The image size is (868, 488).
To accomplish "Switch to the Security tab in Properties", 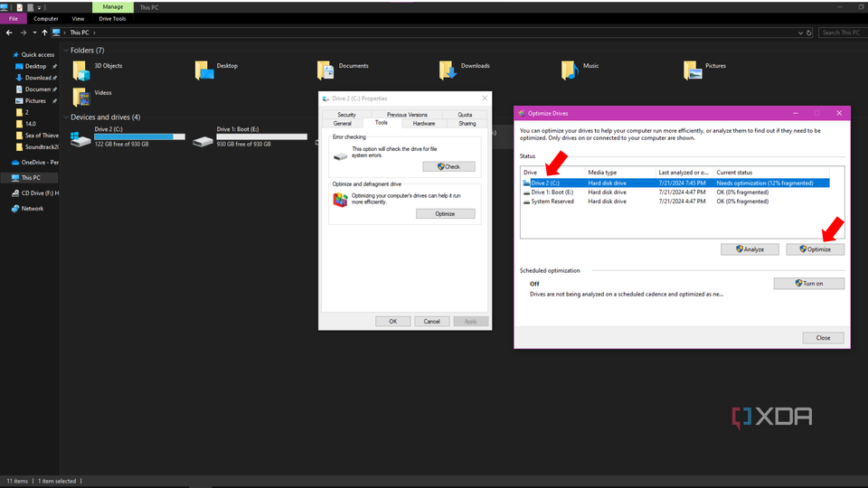I will pos(346,115).
